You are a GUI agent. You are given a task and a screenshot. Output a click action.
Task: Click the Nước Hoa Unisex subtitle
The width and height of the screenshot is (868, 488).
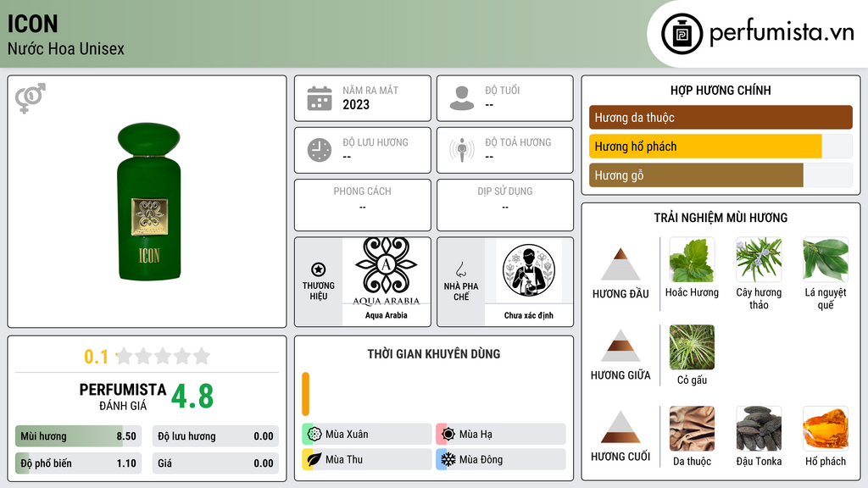(66, 48)
